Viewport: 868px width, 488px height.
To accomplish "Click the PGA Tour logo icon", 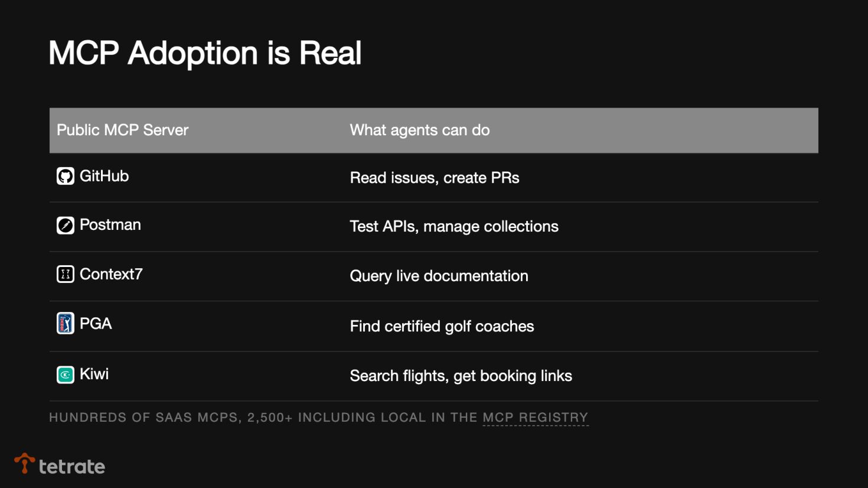I will tap(66, 323).
